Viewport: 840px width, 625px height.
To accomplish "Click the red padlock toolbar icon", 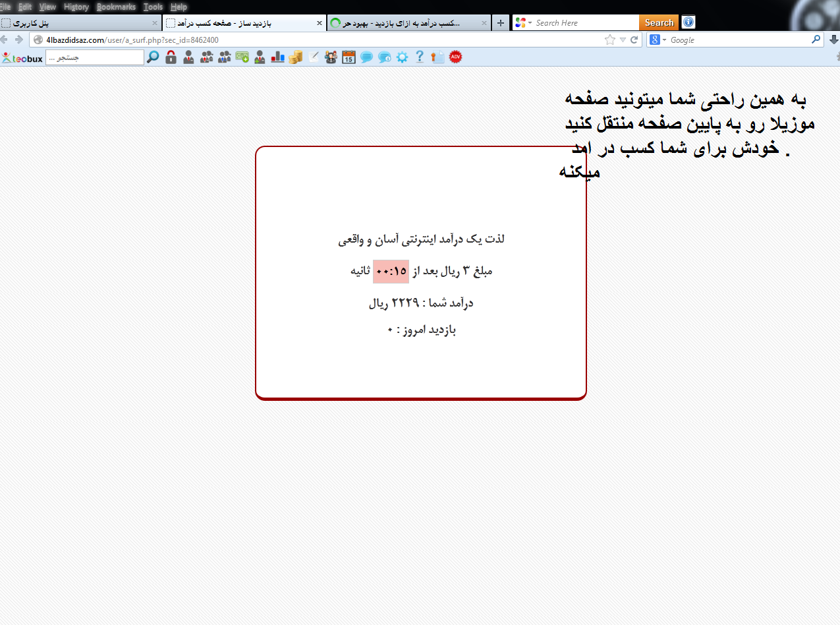I will click(171, 57).
